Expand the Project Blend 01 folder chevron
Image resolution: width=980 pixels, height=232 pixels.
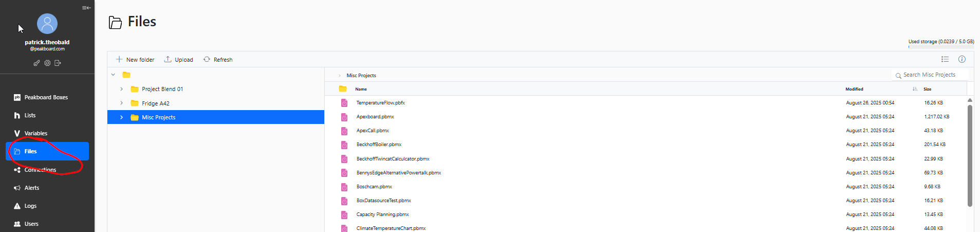pos(121,89)
